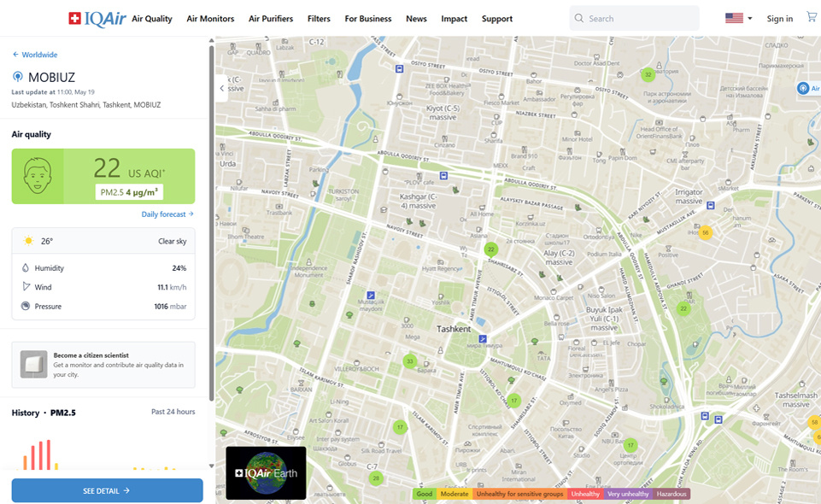The image size is (821, 504).
Task: Click the humidity droplet icon
Action: click(x=25, y=267)
